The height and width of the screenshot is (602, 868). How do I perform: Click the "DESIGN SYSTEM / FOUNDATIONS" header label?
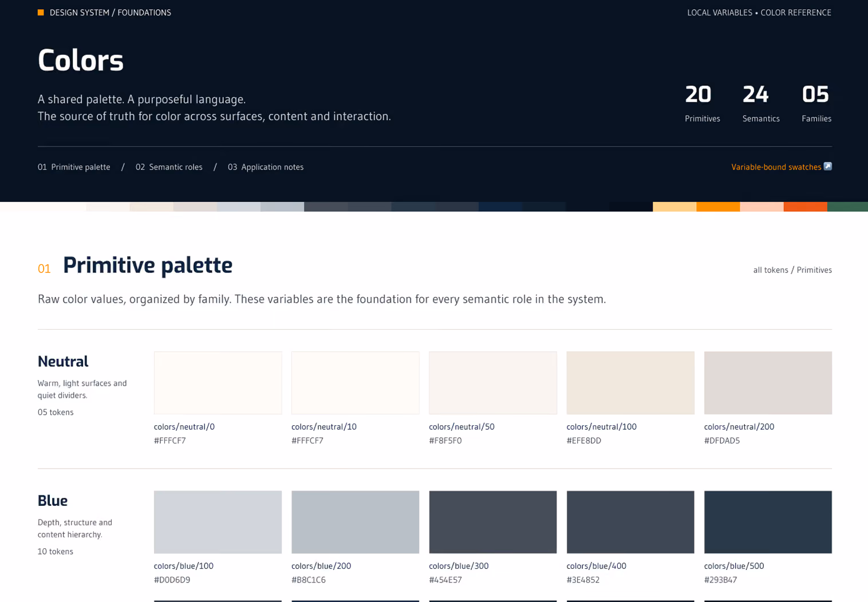[x=110, y=13]
